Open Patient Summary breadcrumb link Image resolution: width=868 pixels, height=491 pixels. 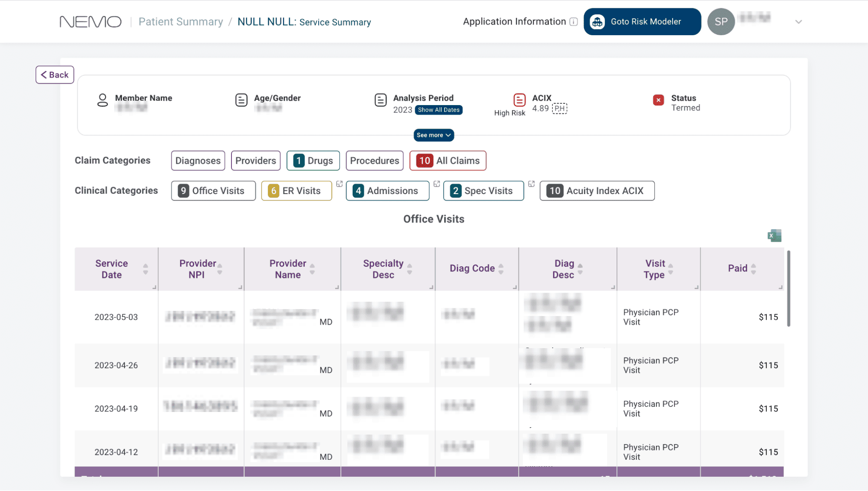tap(181, 22)
